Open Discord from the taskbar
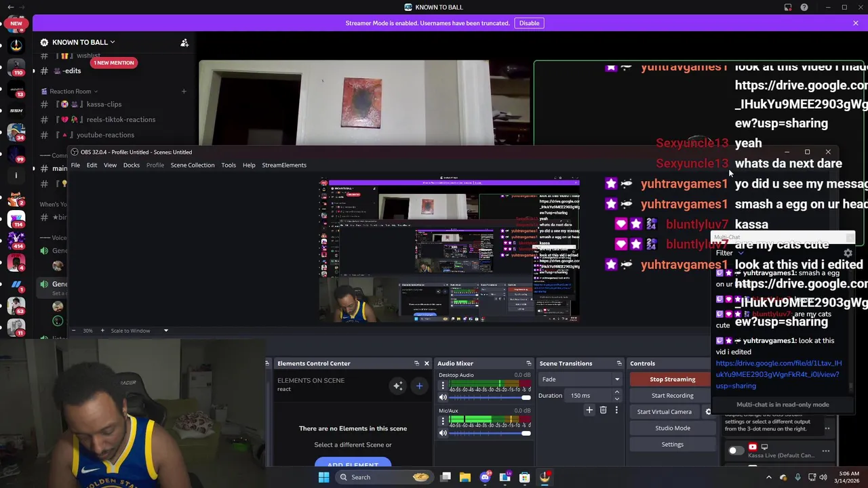 pos(485,477)
